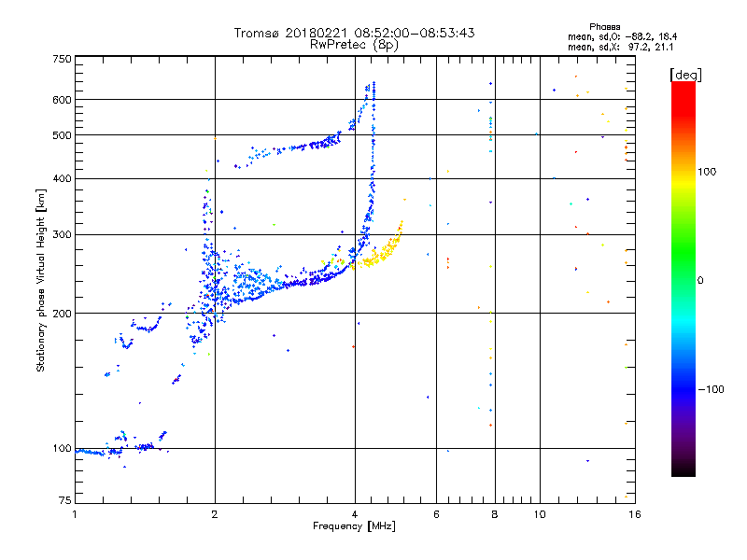Viewport: 747px width, 560px height.
Task: Click the y-axis '75' tick label
Action: [65, 500]
